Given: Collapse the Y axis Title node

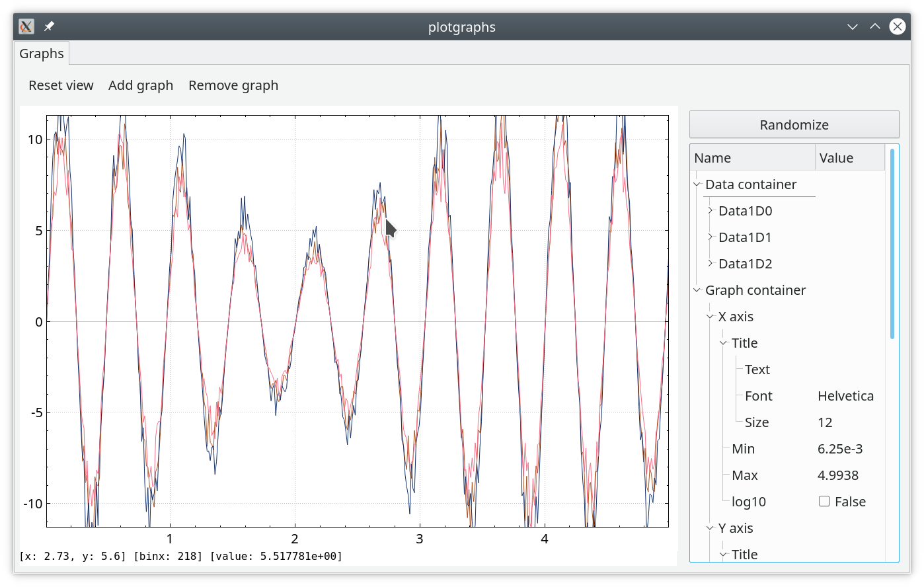Looking at the screenshot, I should coord(723,555).
